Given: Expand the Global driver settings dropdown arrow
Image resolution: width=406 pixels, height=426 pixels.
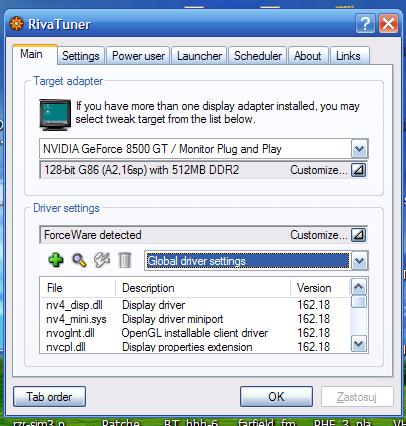Looking at the screenshot, I should 359,261.
